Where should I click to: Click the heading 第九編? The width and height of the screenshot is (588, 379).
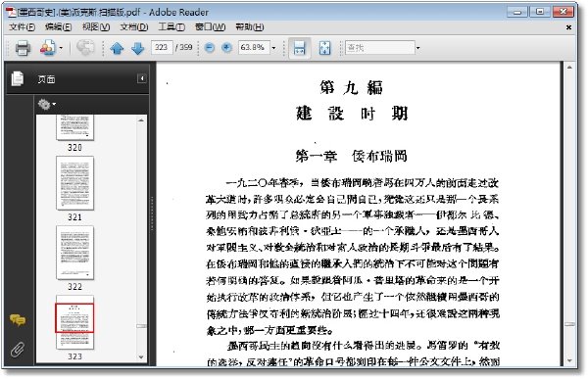[x=352, y=88]
